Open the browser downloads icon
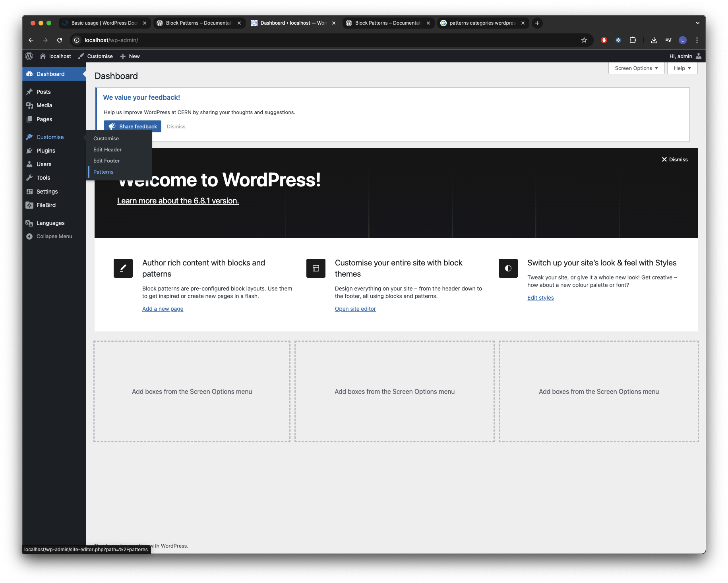The image size is (728, 583). 654,40
